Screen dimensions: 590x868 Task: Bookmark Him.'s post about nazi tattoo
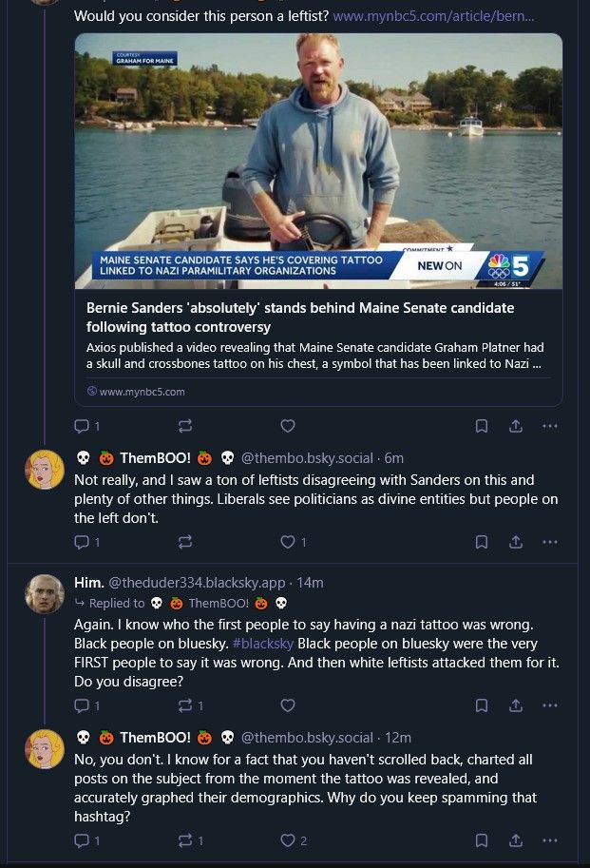tap(482, 705)
